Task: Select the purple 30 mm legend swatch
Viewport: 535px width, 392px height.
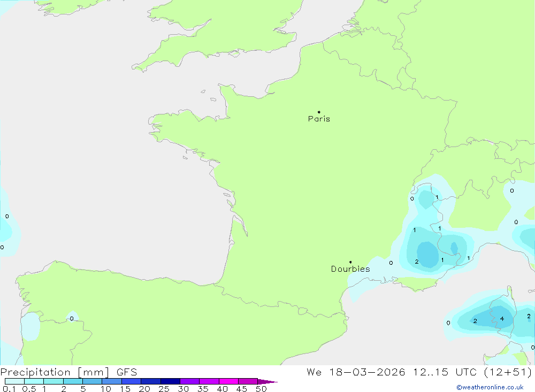Action: [190, 381]
